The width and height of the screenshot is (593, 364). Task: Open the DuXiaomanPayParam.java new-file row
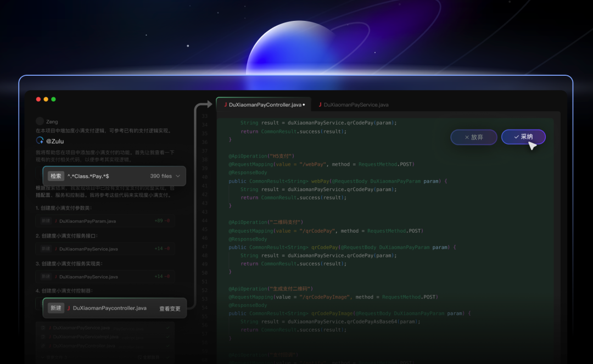click(x=105, y=221)
